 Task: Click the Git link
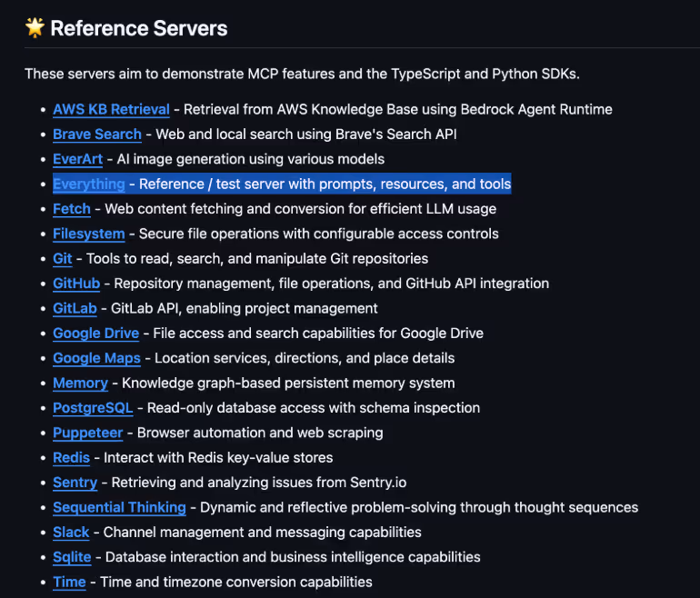(62, 259)
